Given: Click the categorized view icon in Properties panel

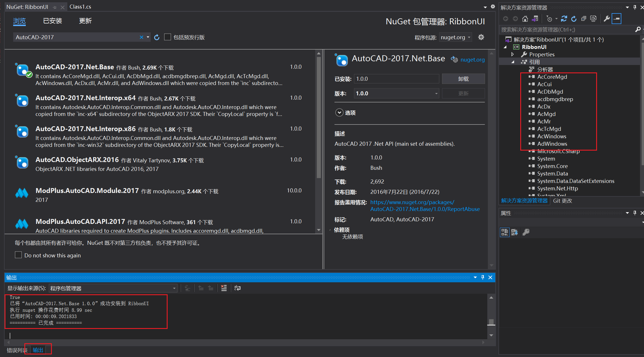Looking at the screenshot, I should (x=504, y=232).
